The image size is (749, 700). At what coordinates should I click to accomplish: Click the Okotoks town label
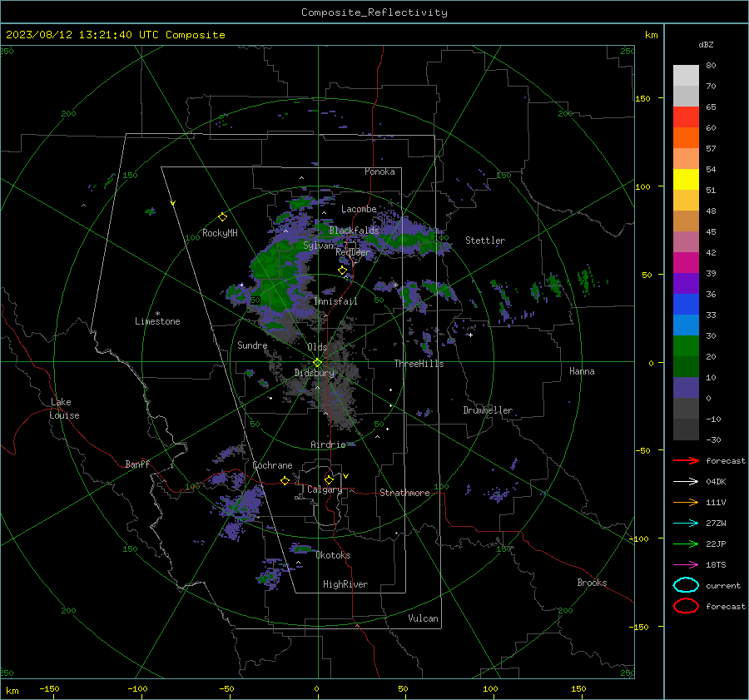[333, 555]
